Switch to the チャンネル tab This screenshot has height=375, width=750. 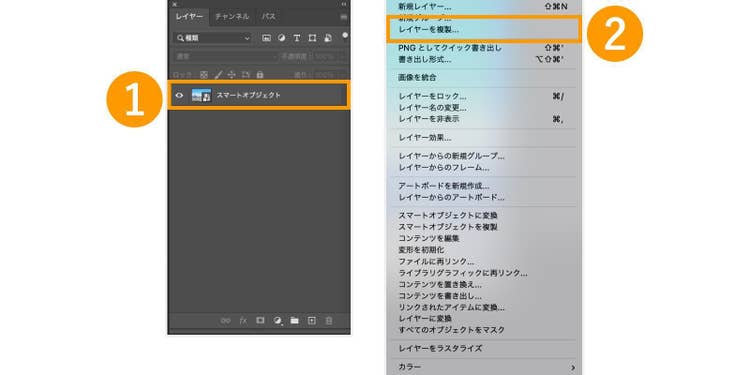click(x=232, y=17)
